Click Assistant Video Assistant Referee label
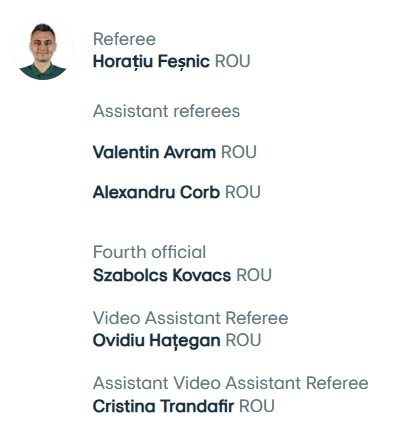The image size is (414, 444). (231, 383)
